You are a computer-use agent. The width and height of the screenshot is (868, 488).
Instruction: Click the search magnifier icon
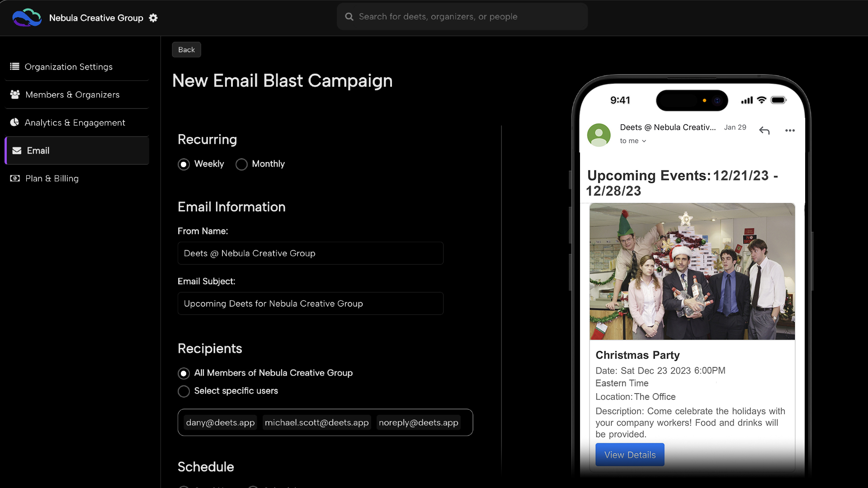pyautogui.click(x=349, y=17)
